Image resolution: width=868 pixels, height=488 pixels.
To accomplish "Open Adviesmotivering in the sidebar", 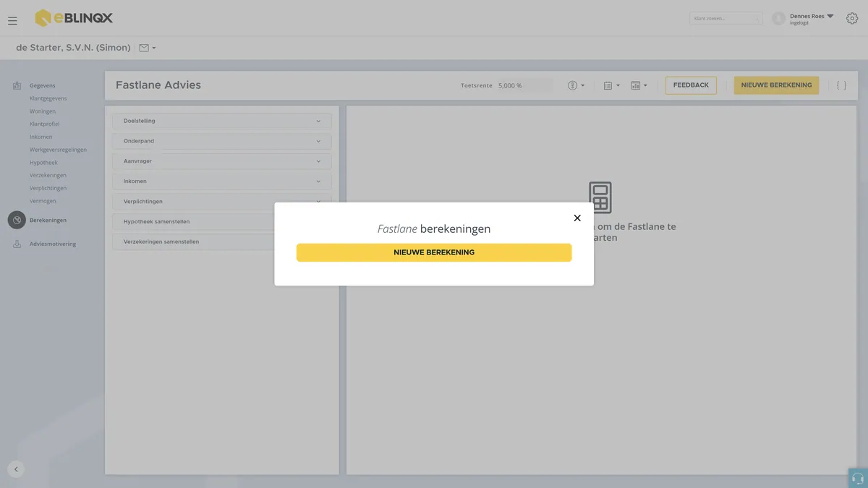I will (x=52, y=244).
